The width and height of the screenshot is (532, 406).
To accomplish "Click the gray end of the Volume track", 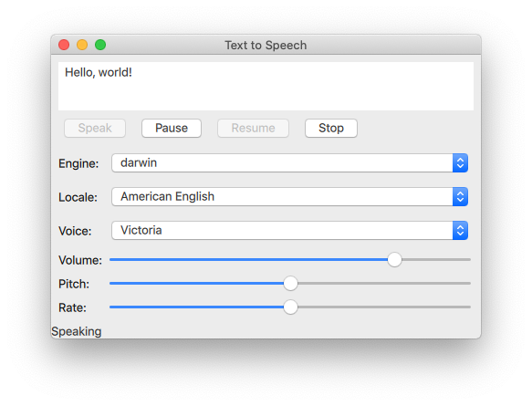I will (x=436, y=260).
